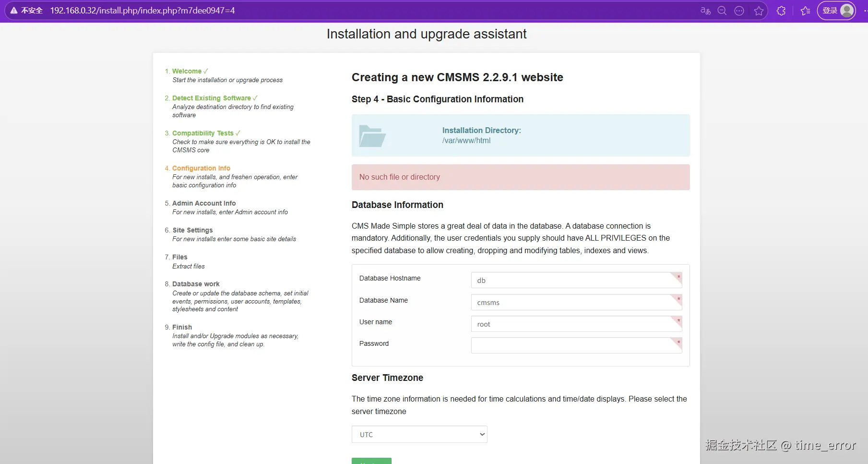Select step 5 Admin Account Info
Viewport: 868px width, 464px height.
204,203
